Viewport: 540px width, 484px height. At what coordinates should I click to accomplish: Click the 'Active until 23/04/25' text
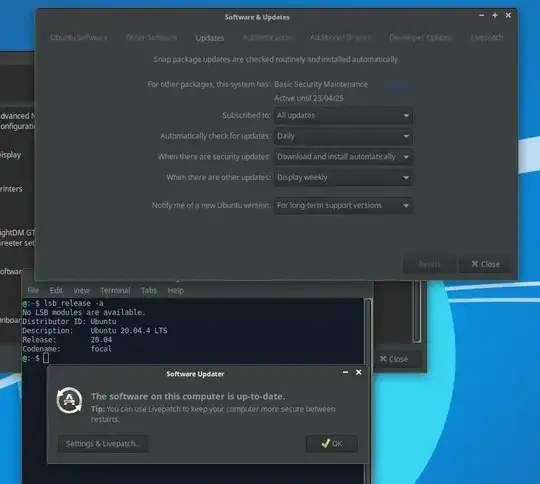tap(309, 98)
